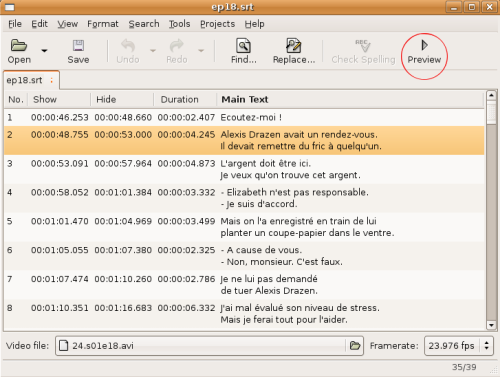Start video Preview

(x=424, y=51)
